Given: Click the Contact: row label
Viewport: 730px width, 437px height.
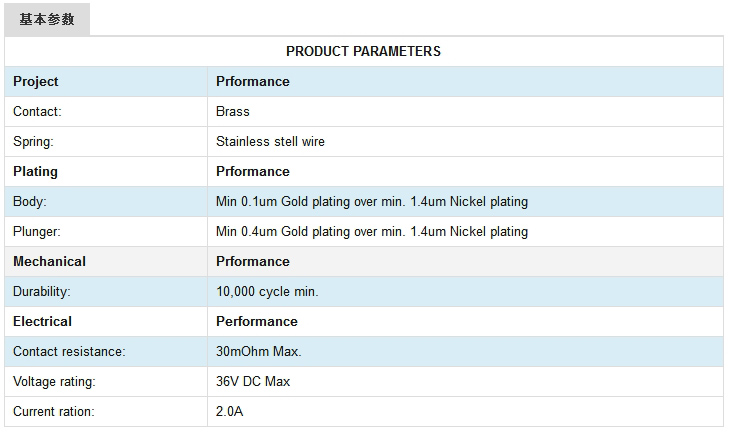Looking at the screenshot, I should pyautogui.click(x=37, y=111).
